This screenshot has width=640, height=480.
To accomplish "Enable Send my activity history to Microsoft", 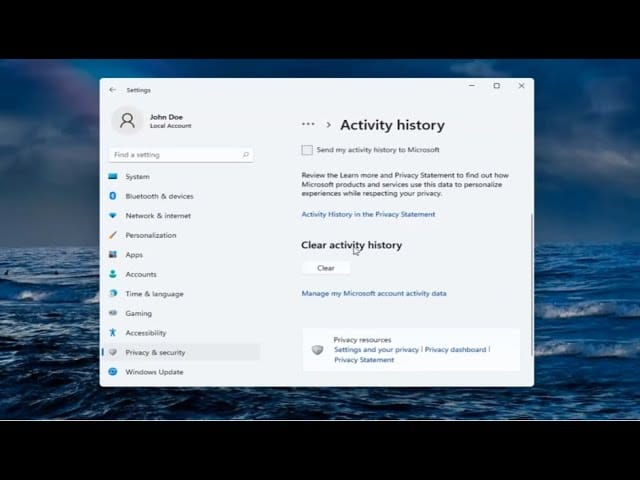I will [x=307, y=150].
